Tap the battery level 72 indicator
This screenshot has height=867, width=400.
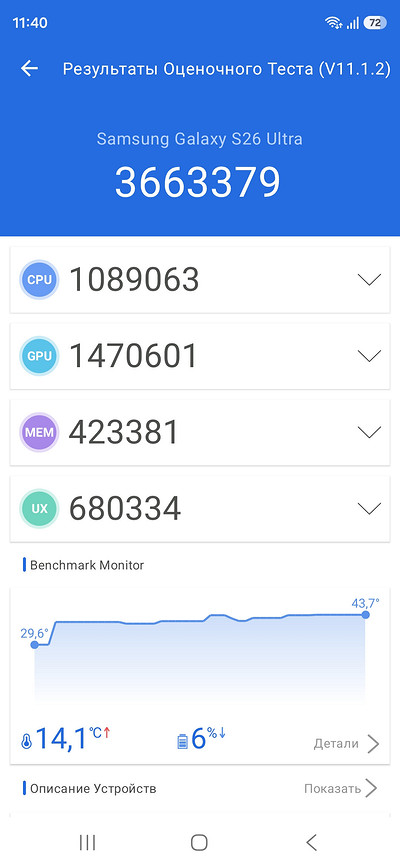[375, 23]
